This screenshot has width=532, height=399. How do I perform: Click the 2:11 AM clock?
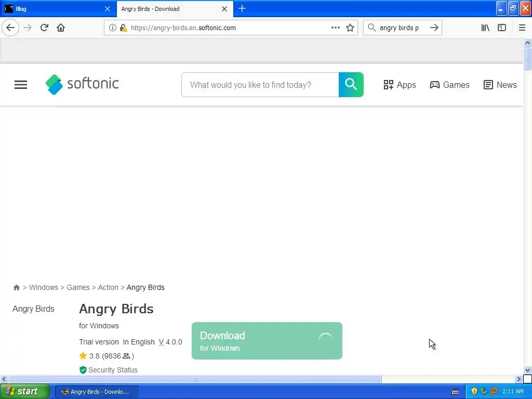[513, 392]
